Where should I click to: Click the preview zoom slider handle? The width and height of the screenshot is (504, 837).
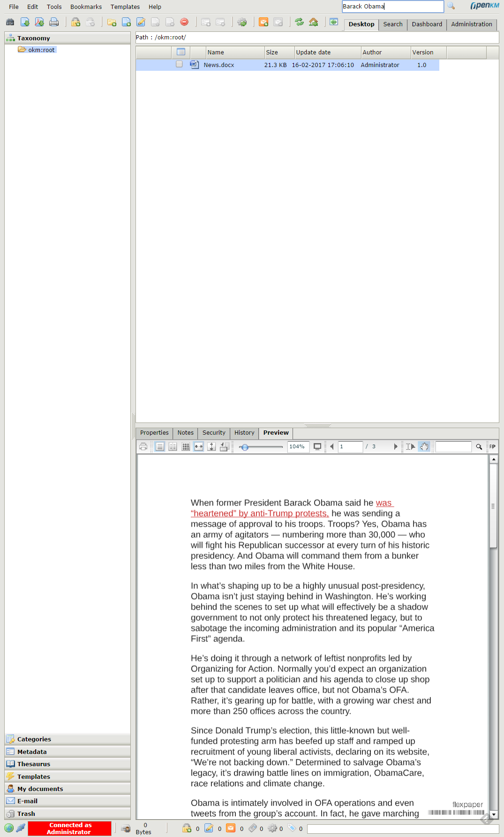[x=245, y=447]
